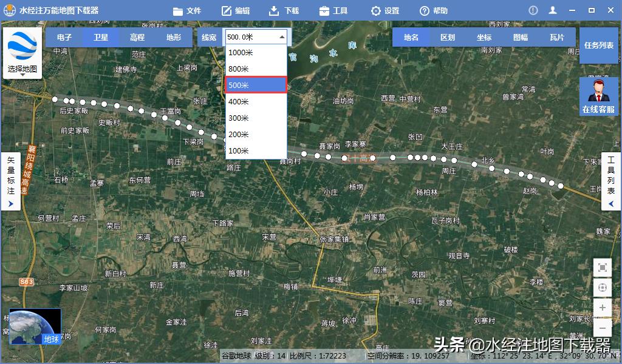Click the pan navigation compass icon
The width and height of the screenshot is (622, 364).
[602, 287]
